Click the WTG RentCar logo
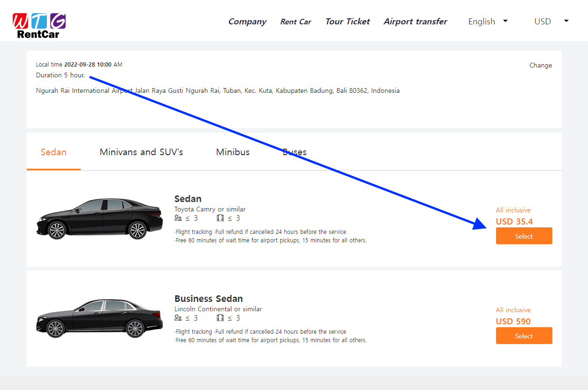 39,25
